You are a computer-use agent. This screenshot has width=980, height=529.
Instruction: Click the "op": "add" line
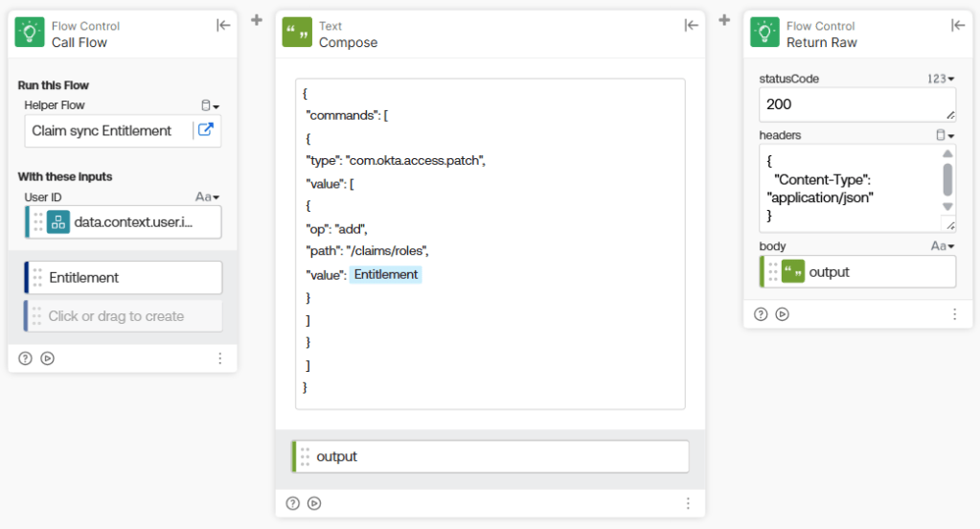pyautogui.click(x=336, y=229)
